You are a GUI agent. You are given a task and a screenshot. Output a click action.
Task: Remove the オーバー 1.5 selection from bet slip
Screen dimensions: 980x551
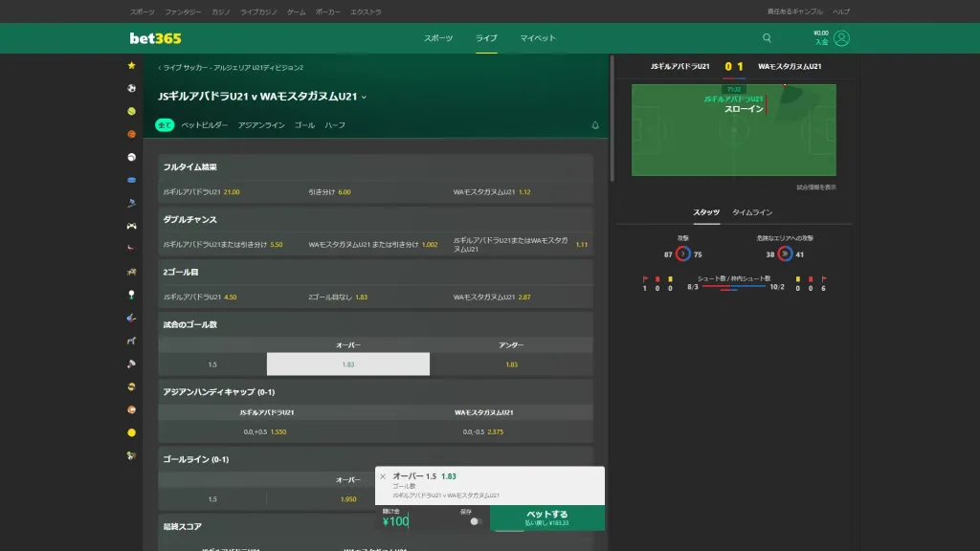[x=383, y=475]
